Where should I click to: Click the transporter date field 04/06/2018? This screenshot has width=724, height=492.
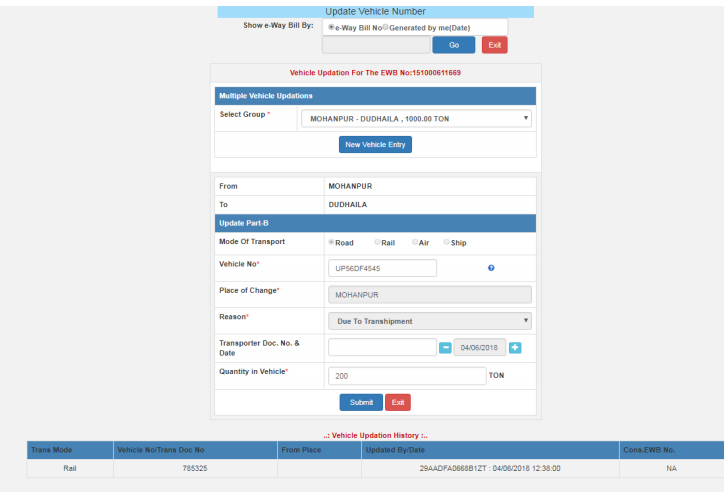480,347
